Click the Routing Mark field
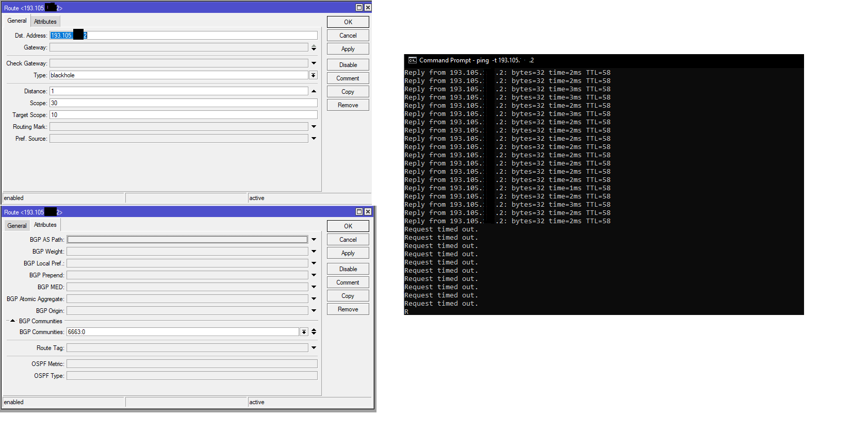This screenshot has height=432, width=868. point(179,127)
